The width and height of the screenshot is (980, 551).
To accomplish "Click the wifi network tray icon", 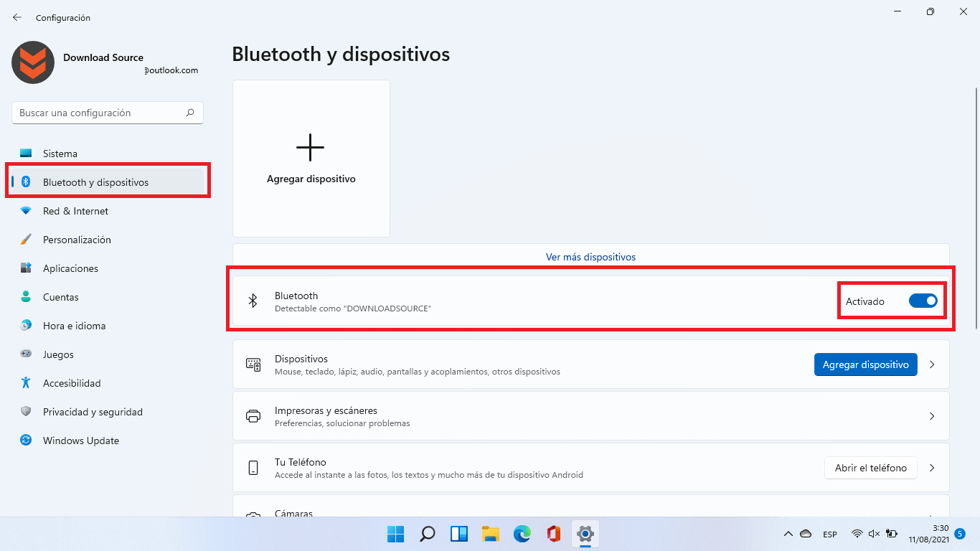I will click(x=857, y=534).
